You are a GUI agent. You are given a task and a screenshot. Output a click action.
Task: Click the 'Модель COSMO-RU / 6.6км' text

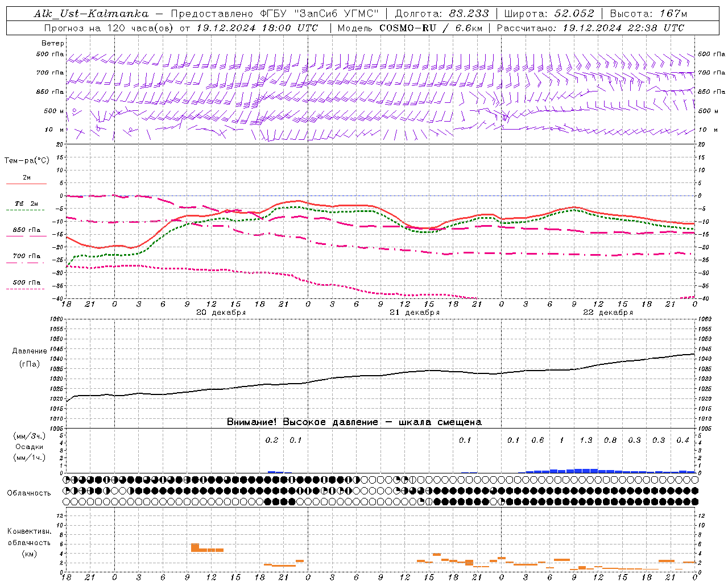pyautogui.click(x=409, y=28)
